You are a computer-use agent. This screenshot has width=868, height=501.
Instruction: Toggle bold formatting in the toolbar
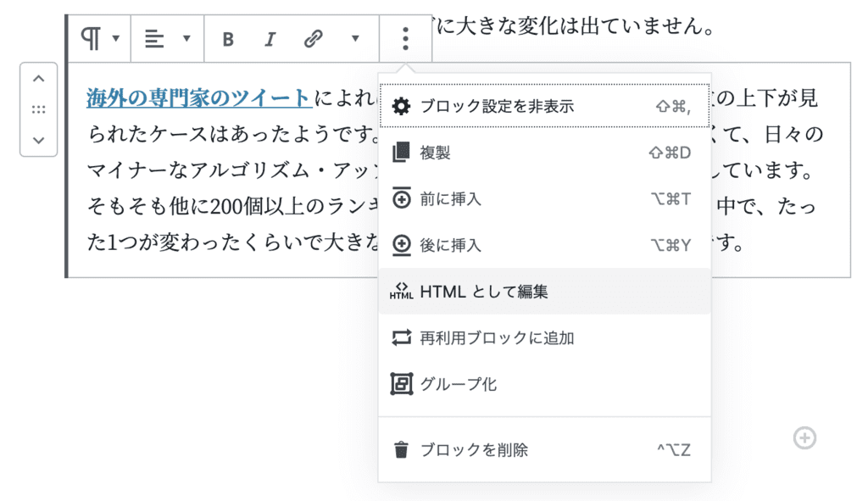(227, 38)
